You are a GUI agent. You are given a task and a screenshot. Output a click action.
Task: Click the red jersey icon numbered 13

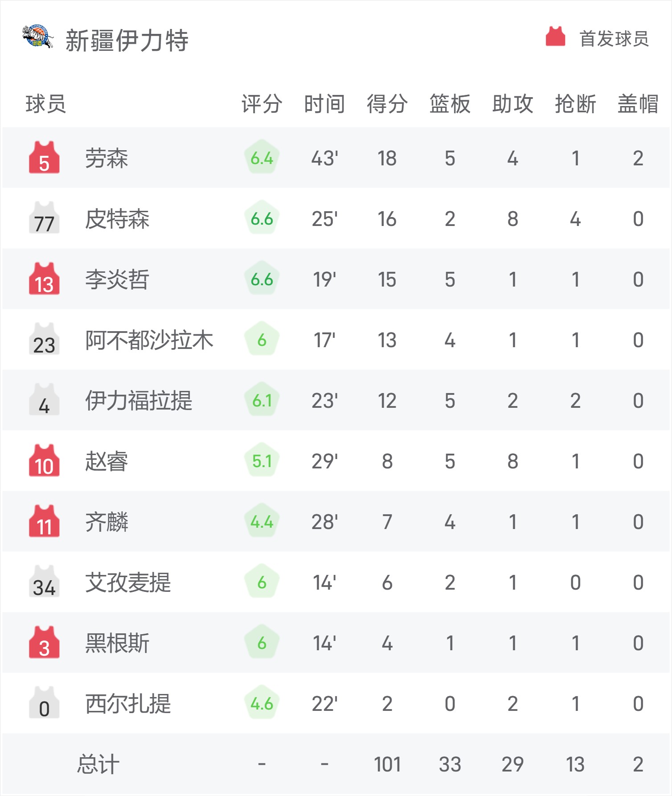(44, 279)
